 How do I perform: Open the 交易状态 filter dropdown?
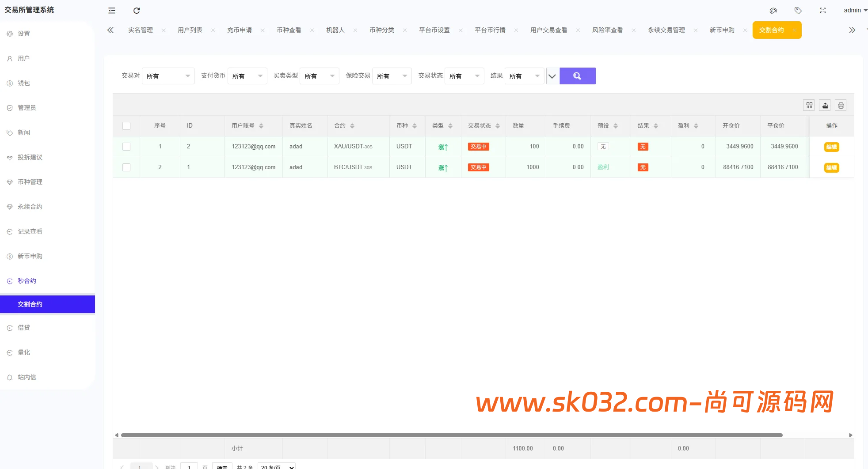pyautogui.click(x=464, y=76)
